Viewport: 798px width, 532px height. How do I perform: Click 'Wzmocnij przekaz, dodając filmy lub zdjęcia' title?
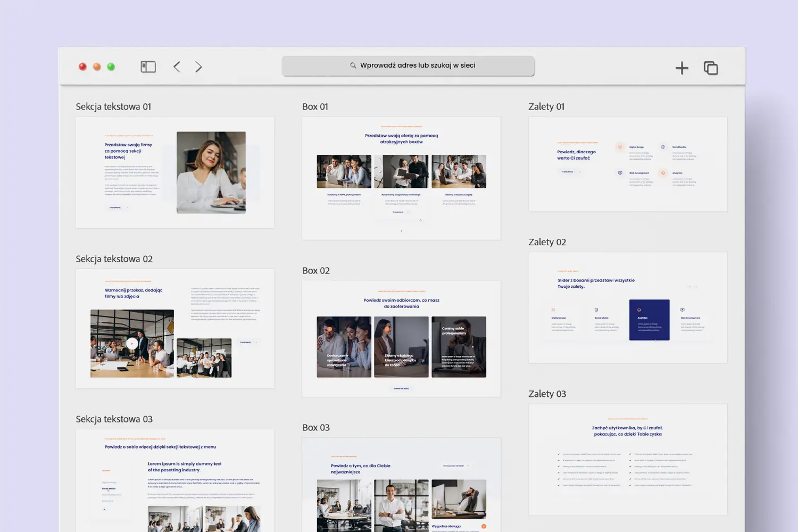(x=134, y=293)
